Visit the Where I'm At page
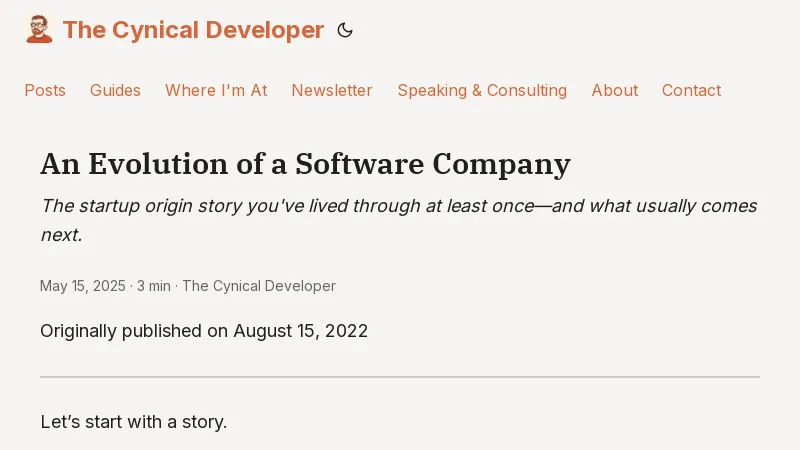The height and width of the screenshot is (450, 800). (216, 90)
